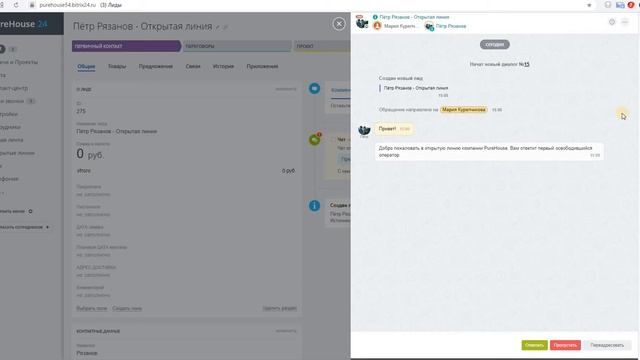
Task: Click изменить link in Контактные данные section
Action: click(x=286, y=331)
